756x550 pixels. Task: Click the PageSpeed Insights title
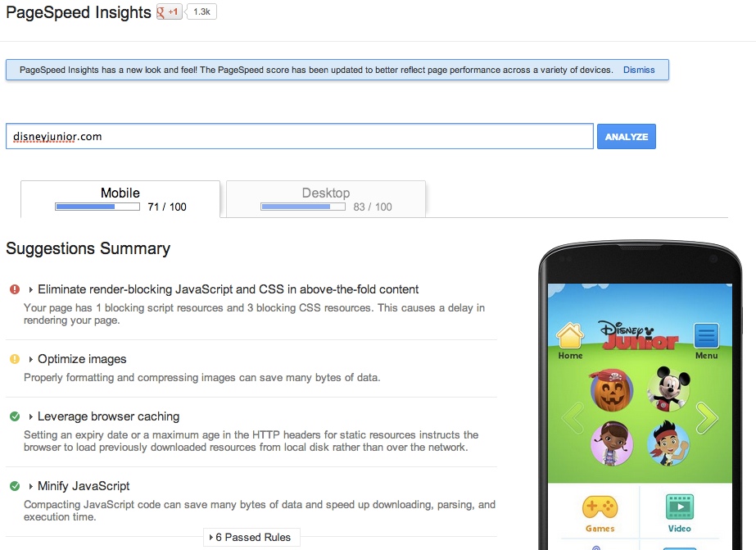(x=79, y=12)
